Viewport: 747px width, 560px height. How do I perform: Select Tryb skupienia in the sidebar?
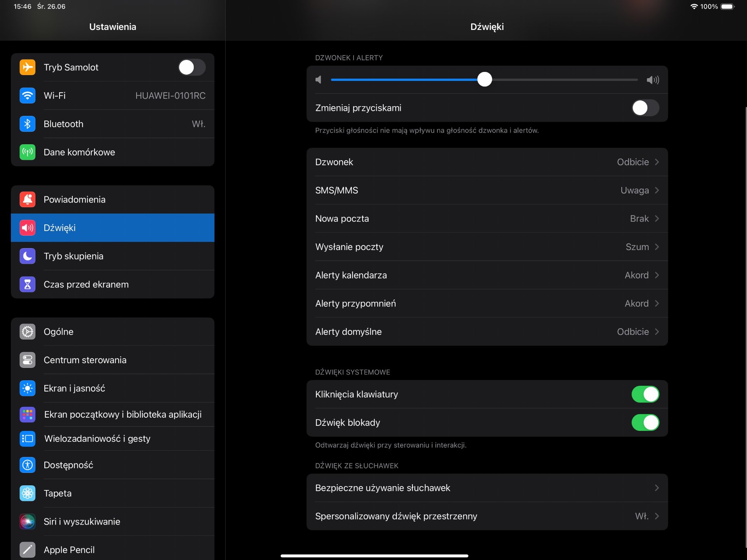(112, 256)
